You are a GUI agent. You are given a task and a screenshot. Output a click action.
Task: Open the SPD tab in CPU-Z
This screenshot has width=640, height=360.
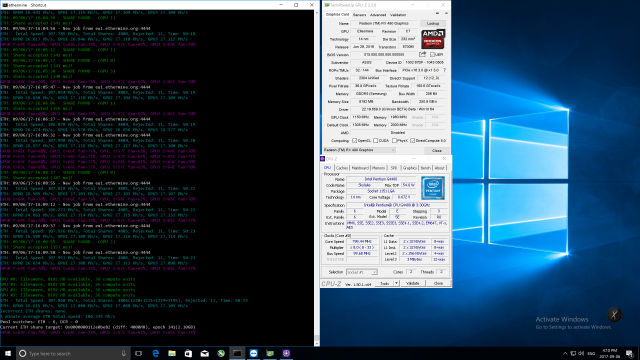pos(393,168)
